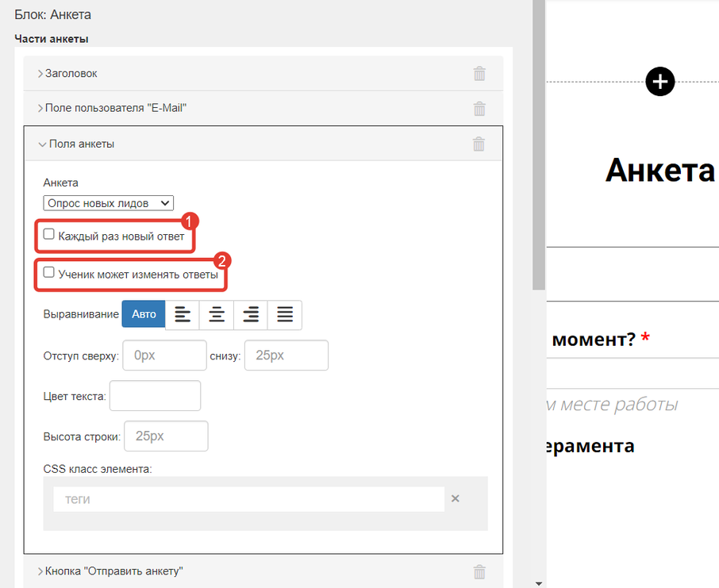This screenshot has width=719, height=588.
Task: Delete the Заголовок section with trash icon
Action: pos(479,74)
